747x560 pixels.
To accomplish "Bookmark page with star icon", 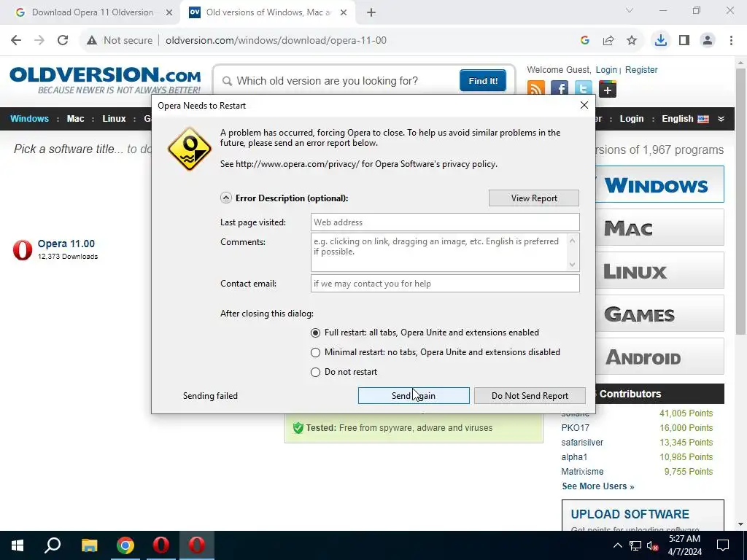I will point(632,41).
